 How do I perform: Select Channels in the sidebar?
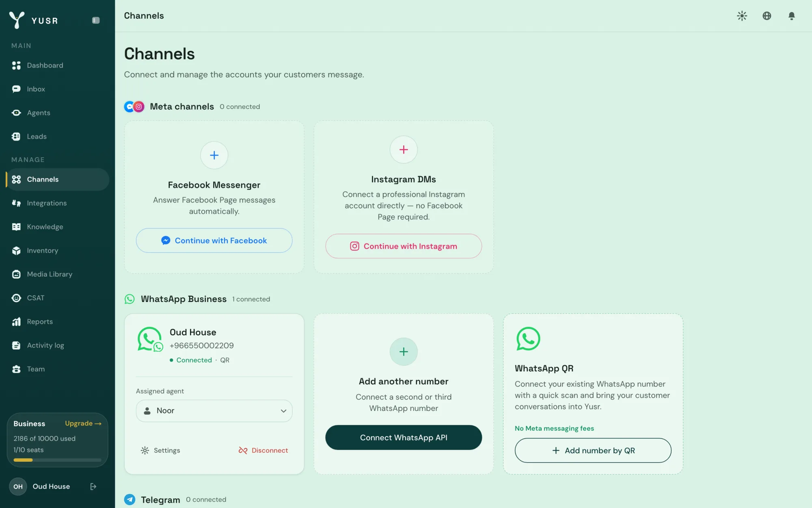pyautogui.click(x=57, y=179)
